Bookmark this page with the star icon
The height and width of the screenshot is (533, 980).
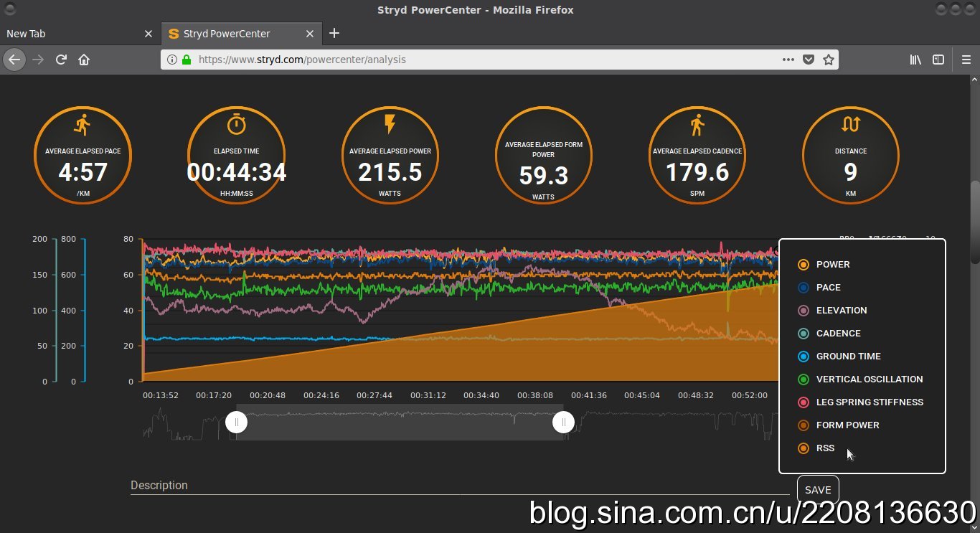click(x=829, y=60)
